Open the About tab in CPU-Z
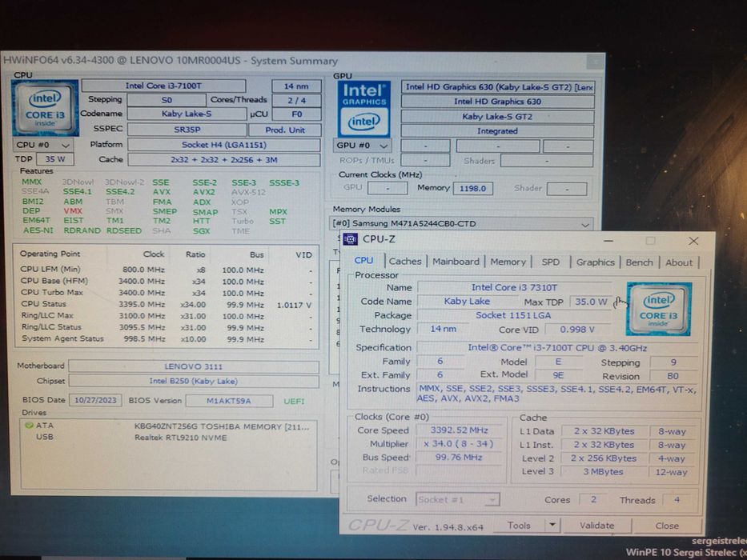The image size is (747, 560). [x=678, y=262]
